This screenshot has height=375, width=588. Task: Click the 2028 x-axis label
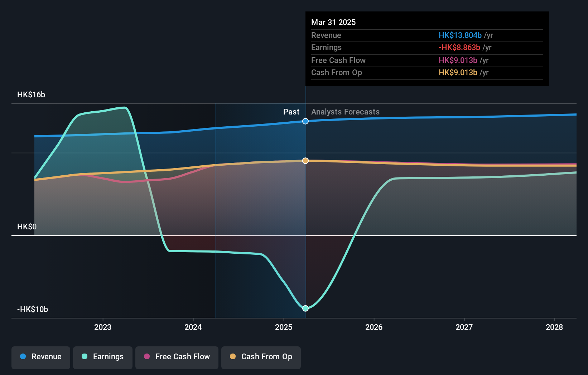coord(554,327)
